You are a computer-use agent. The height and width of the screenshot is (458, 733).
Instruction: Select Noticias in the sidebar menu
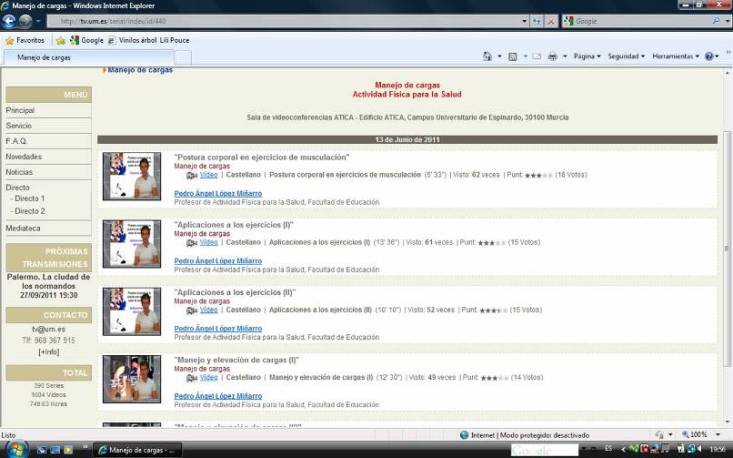click(x=19, y=172)
